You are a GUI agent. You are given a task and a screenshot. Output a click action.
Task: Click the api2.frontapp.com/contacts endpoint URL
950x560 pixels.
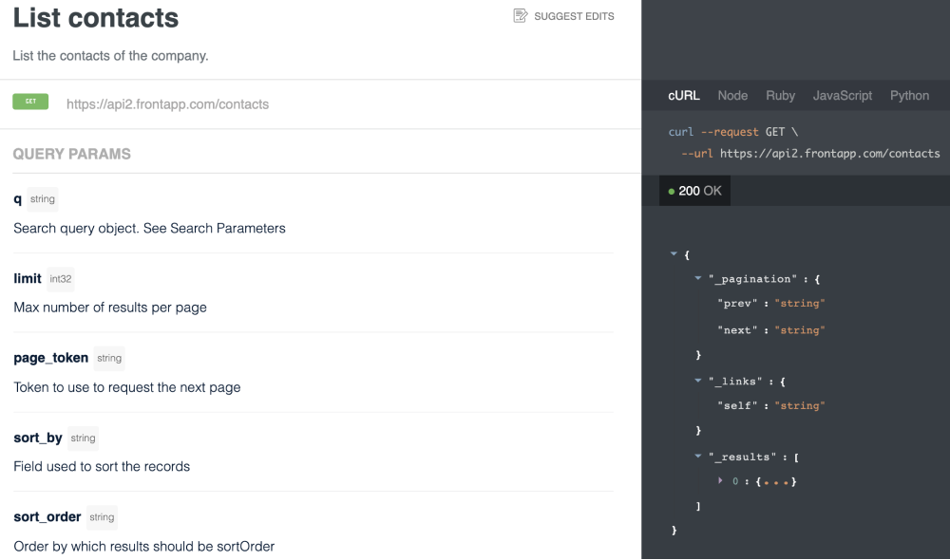pyautogui.click(x=167, y=104)
